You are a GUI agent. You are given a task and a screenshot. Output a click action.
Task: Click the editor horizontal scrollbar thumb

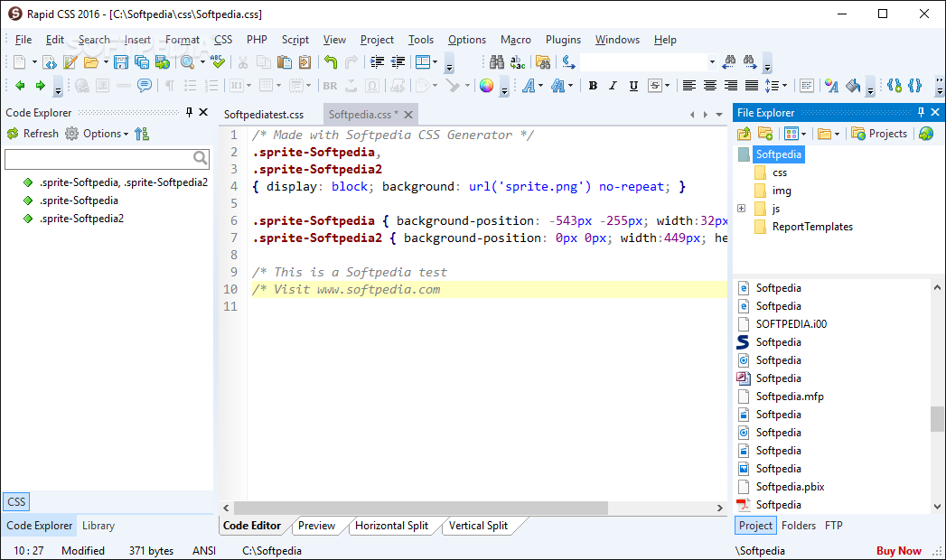(x=420, y=508)
